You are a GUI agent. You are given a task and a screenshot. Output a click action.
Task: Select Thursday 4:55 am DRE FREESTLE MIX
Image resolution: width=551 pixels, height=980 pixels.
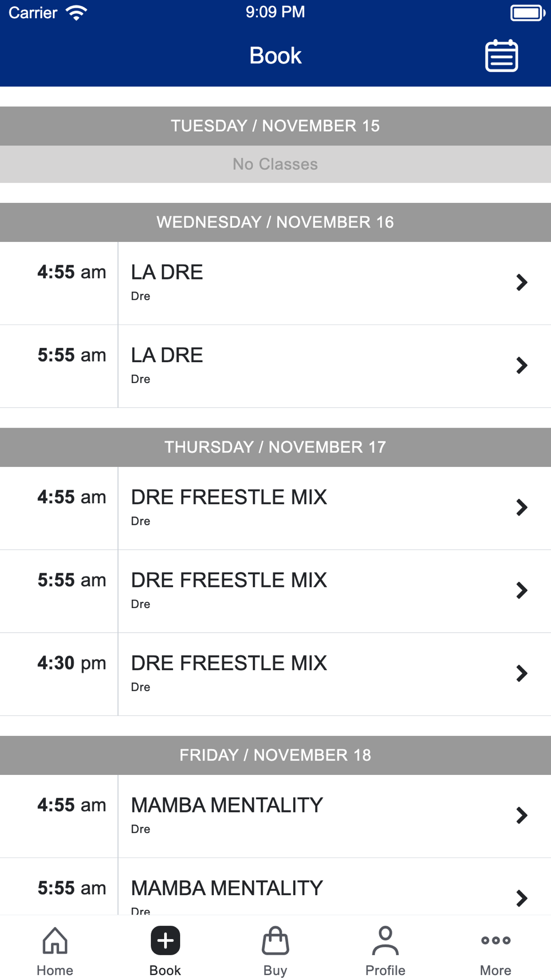[229, 497]
